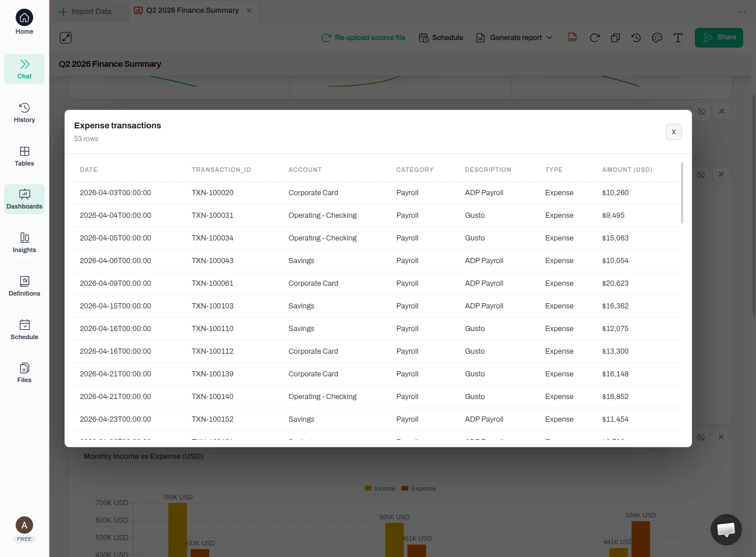
Task: Switch to the Import Data tab
Action: (85, 12)
